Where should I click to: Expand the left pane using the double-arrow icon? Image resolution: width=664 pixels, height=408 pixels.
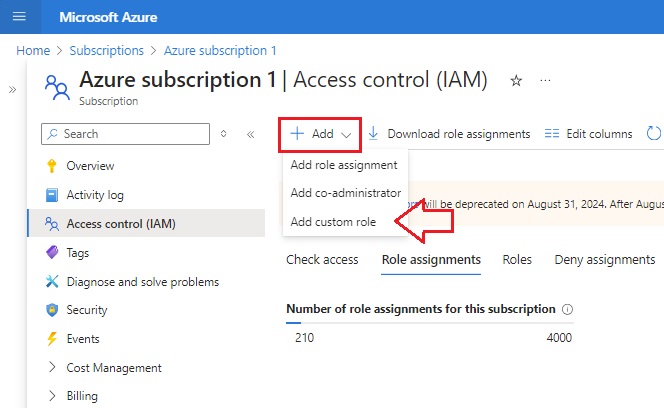coord(13,89)
